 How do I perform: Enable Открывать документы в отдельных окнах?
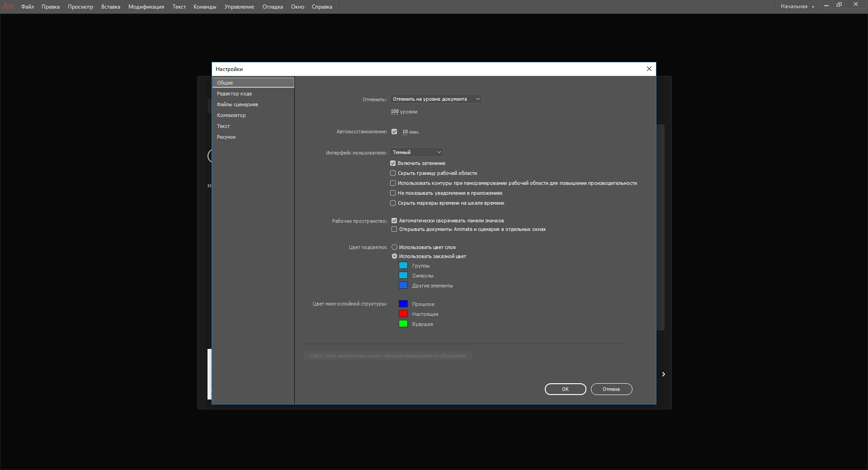[394, 229]
